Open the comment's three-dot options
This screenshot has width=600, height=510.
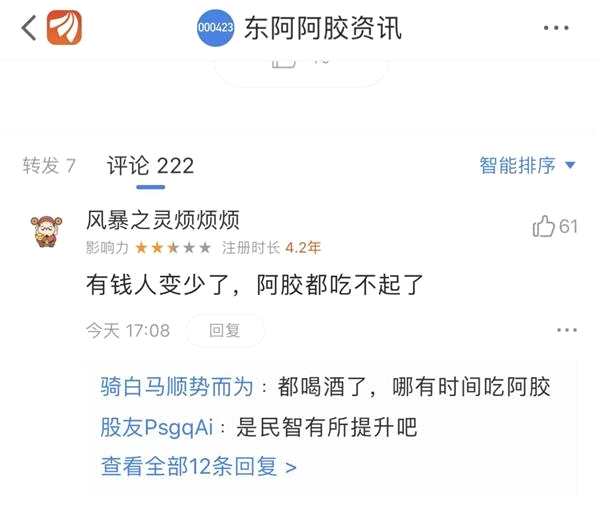tap(567, 330)
